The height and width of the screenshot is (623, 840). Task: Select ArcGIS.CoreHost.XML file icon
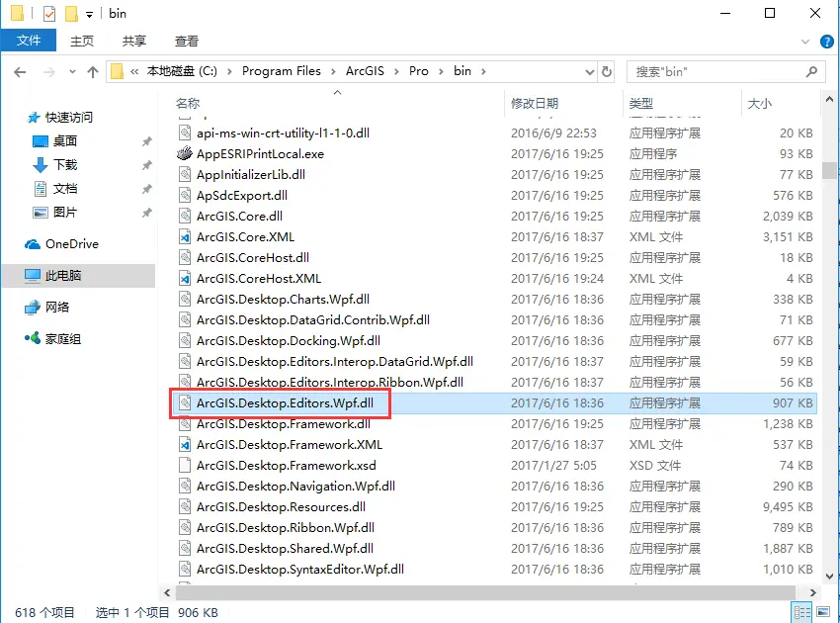click(185, 278)
